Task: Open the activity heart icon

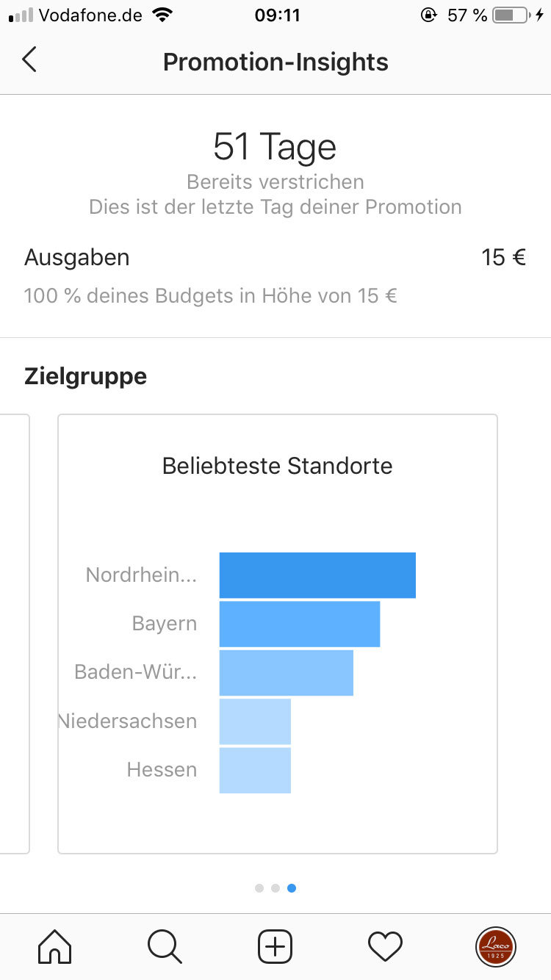Action: (385, 946)
